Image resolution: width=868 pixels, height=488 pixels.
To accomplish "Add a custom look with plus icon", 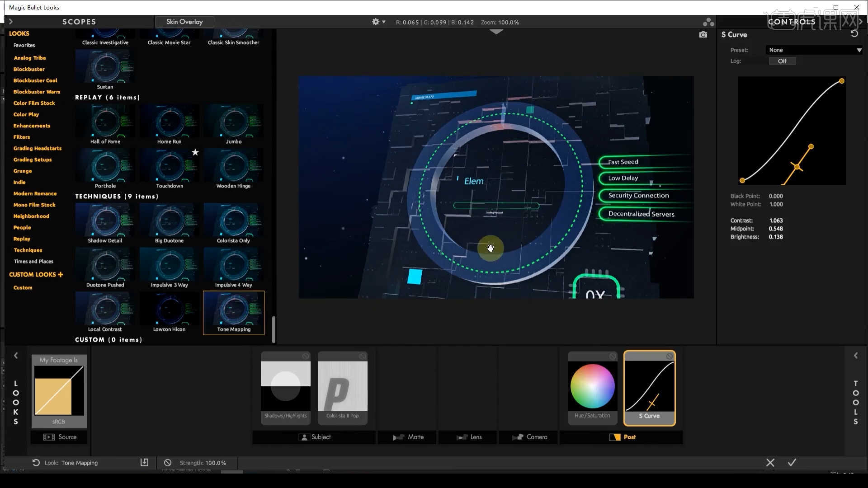I will click(x=61, y=274).
